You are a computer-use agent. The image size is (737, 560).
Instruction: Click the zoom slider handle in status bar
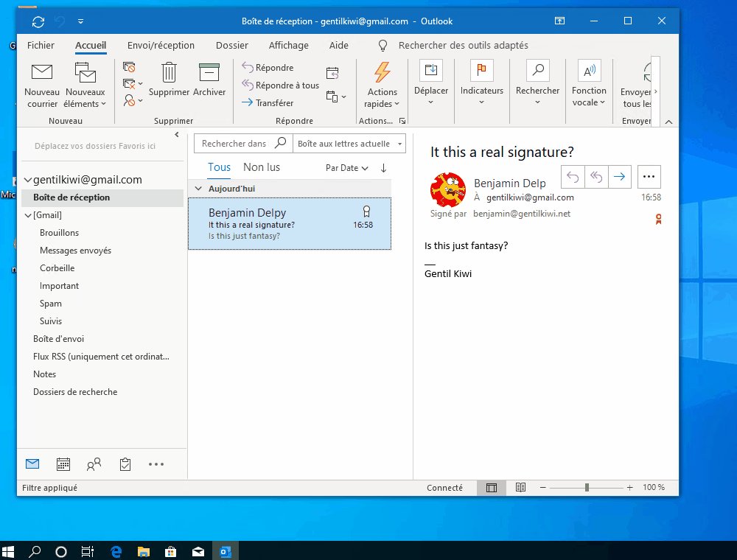[x=587, y=488]
